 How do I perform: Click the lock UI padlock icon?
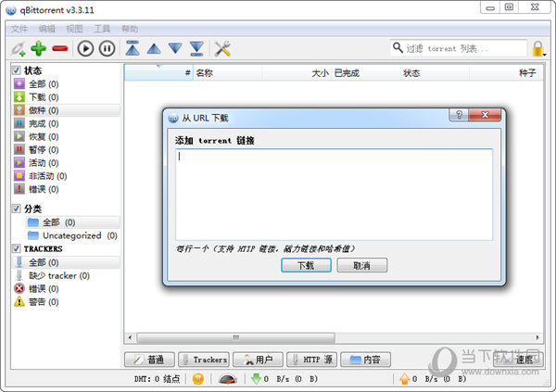538,48
